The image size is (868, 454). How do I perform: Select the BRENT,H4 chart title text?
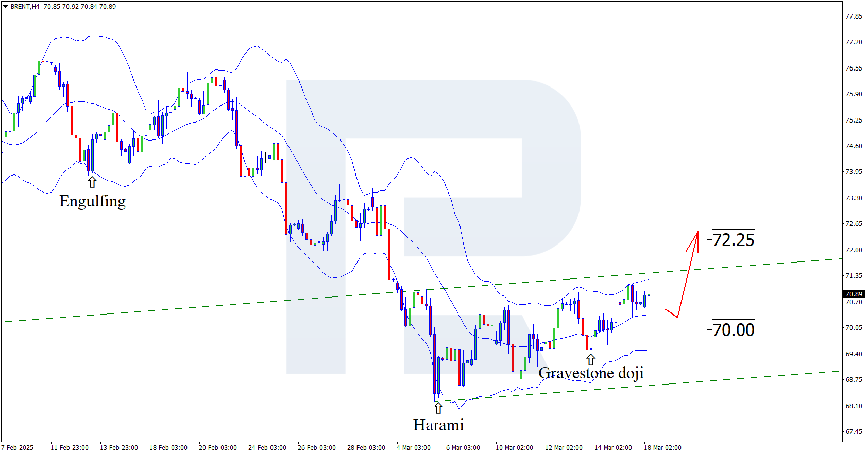25,7
